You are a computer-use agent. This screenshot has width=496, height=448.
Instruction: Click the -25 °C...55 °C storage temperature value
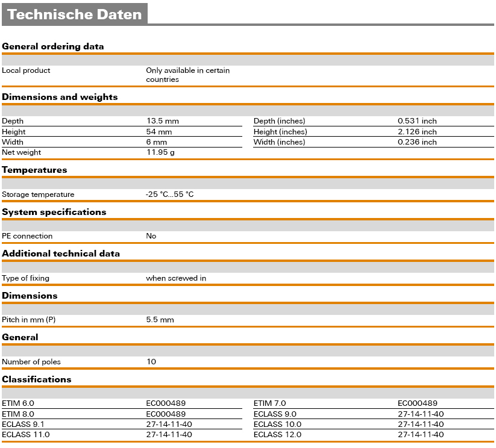(170, 194)
